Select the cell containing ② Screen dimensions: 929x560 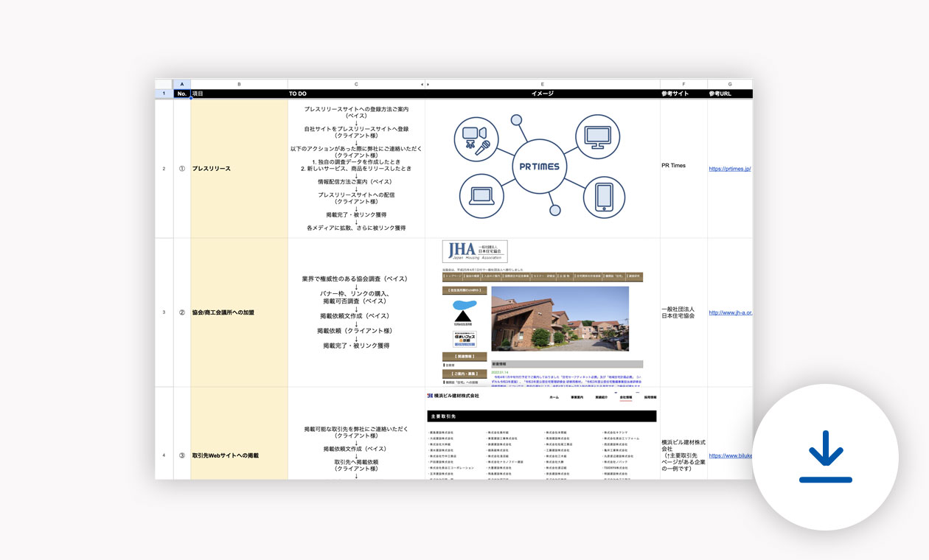coord(181,312)
